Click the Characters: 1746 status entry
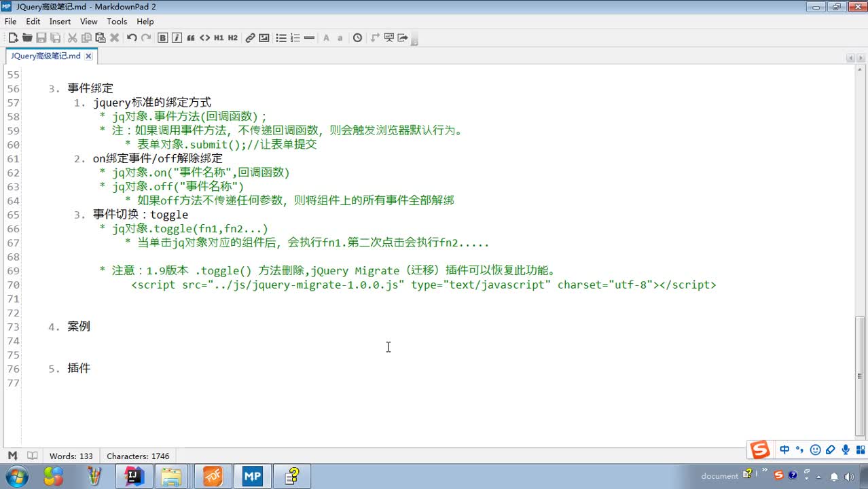868x489 pixels. 138,456
